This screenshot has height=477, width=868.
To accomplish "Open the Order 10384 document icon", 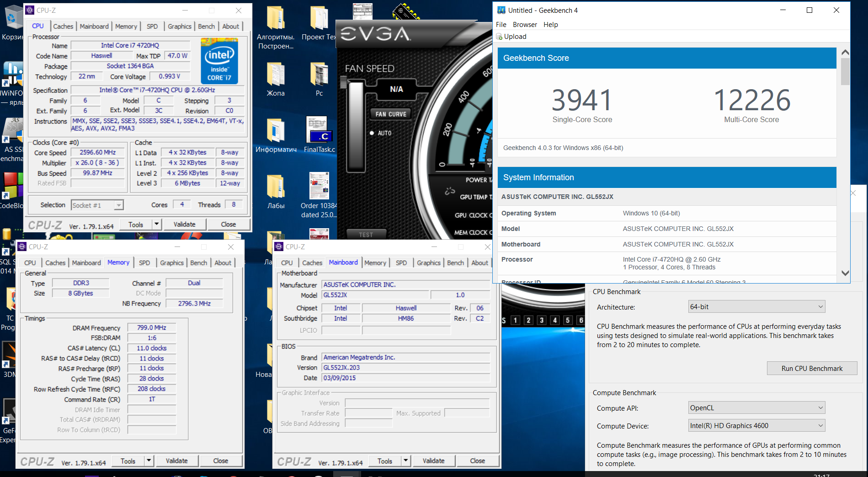I will coord(319,185).
